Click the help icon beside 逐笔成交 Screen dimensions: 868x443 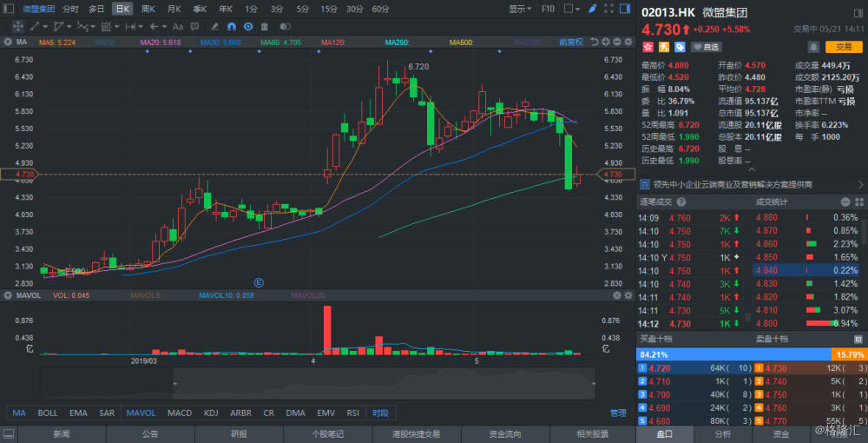[x=681, y=202]
